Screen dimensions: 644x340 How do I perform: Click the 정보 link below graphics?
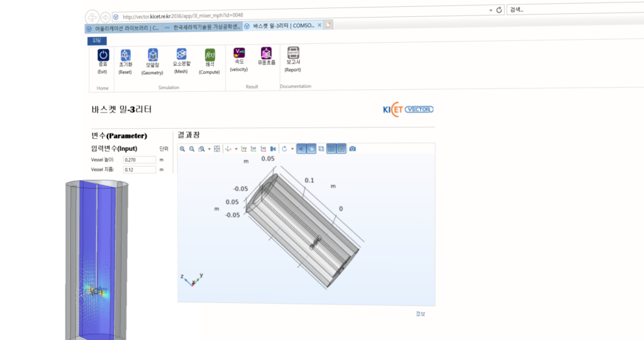pyautogui.click(x=421, y=314)
